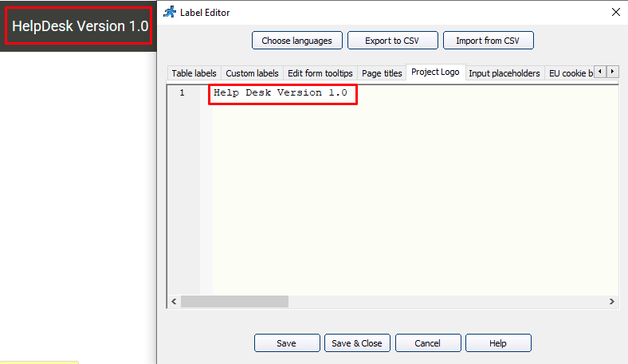Click the horizontal scrollbar's left arrow

coord(174,302)
